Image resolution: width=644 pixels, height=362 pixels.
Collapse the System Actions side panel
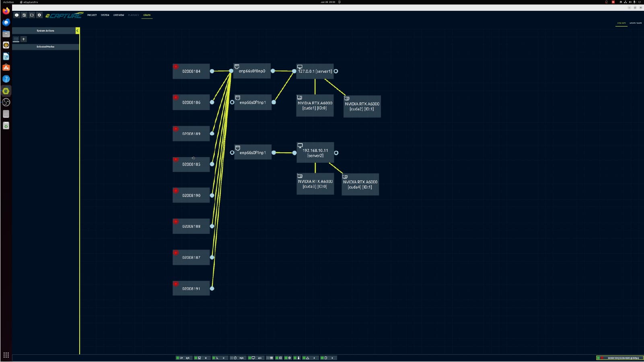77,31
